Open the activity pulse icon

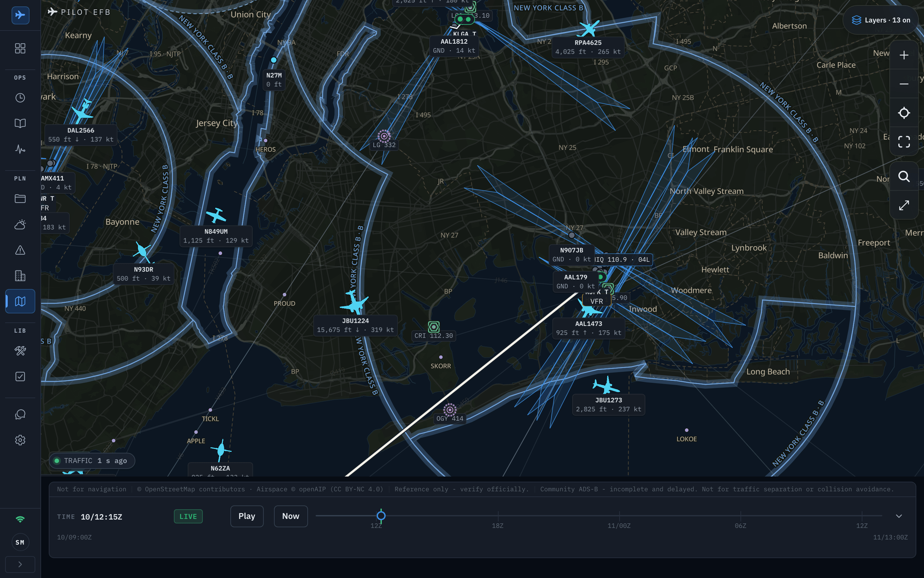pyautogui.click(x=20, y=149)
